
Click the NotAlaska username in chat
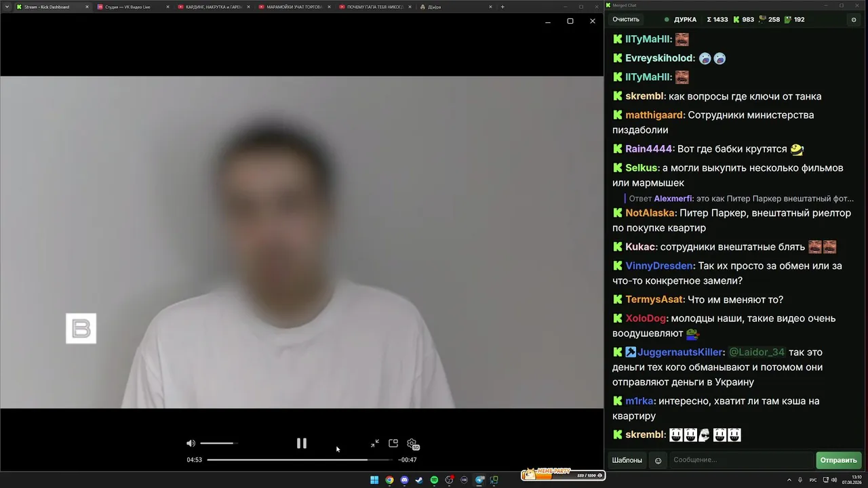651,213
